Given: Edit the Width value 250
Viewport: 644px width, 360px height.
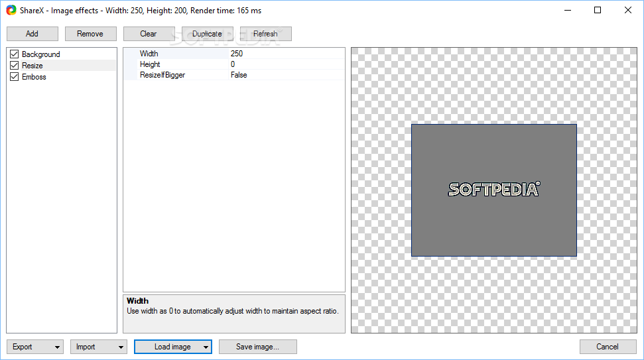Looking at the screenshot, I should pos(287,53).
